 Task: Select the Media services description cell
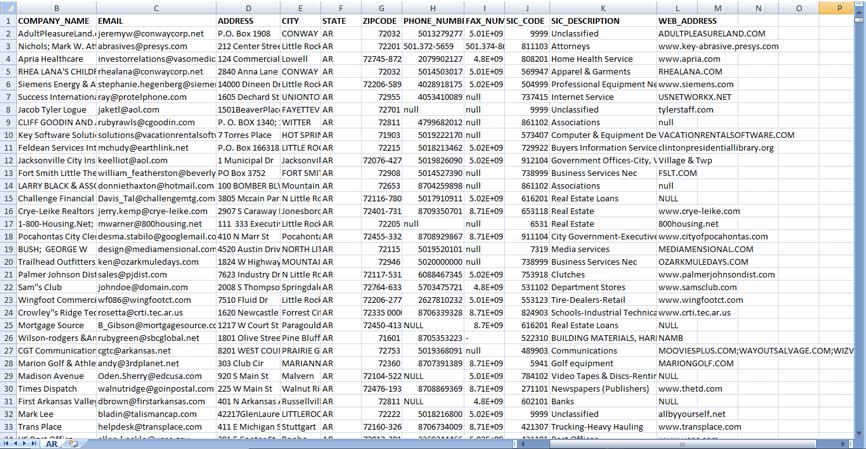click(603, 250)
